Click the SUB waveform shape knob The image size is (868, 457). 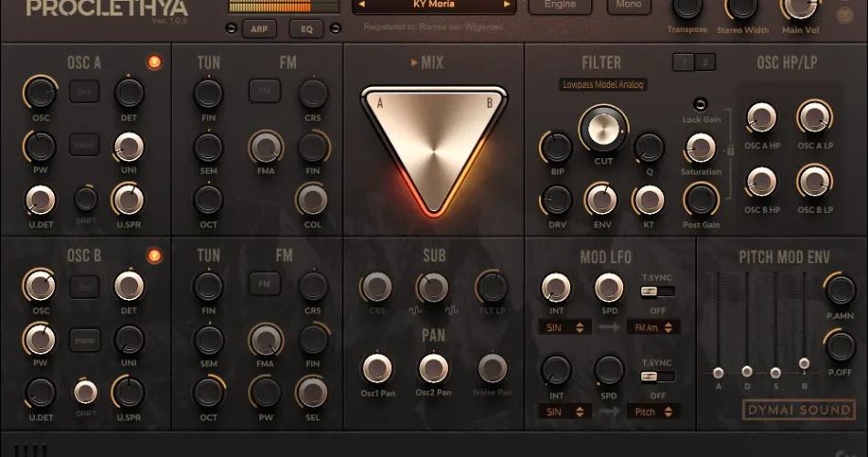click(433, 287)
